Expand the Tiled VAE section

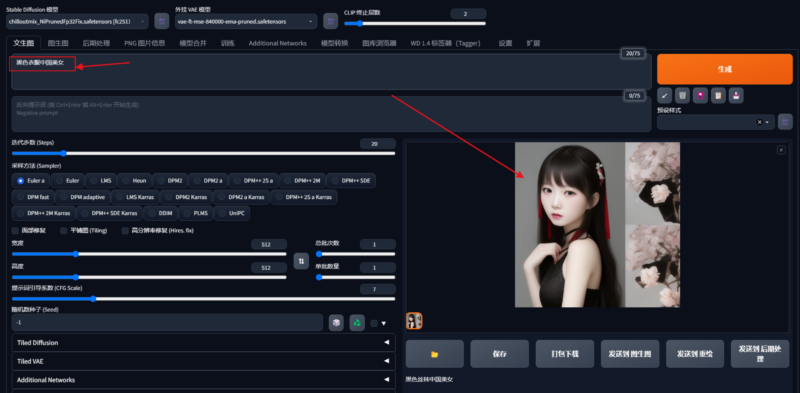pyautogui.click(x=203, y=361)
